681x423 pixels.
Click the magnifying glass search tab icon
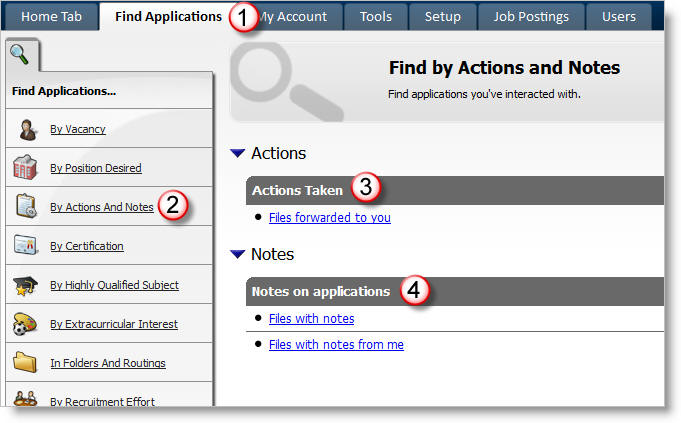click(20, 54)
